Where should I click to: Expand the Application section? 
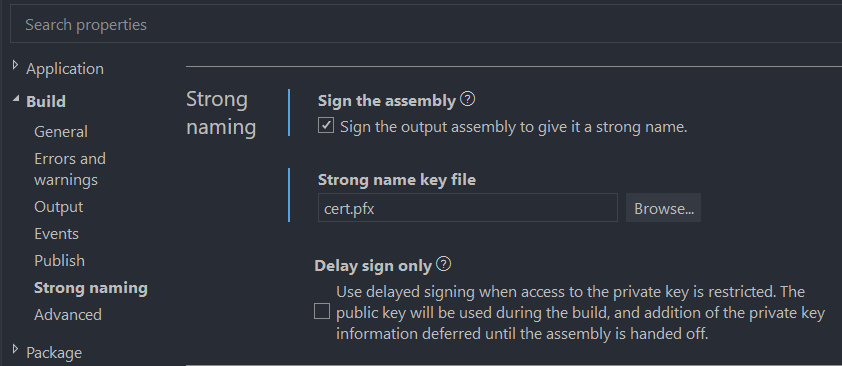[x=15, y=65]
